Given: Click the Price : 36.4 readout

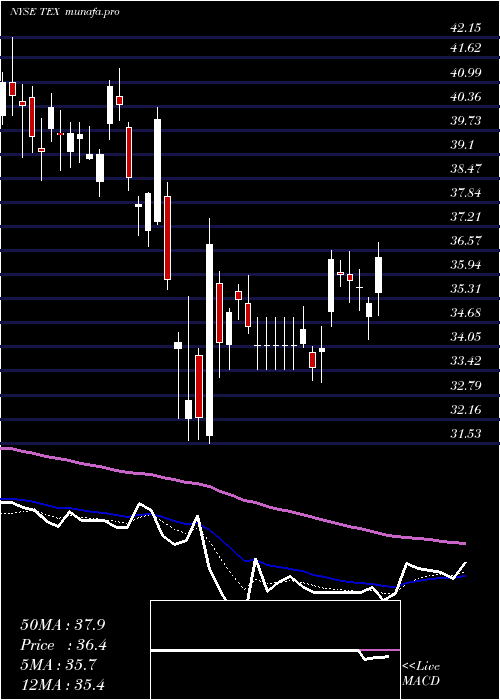Looking at the screenshot, I should 63,645.
